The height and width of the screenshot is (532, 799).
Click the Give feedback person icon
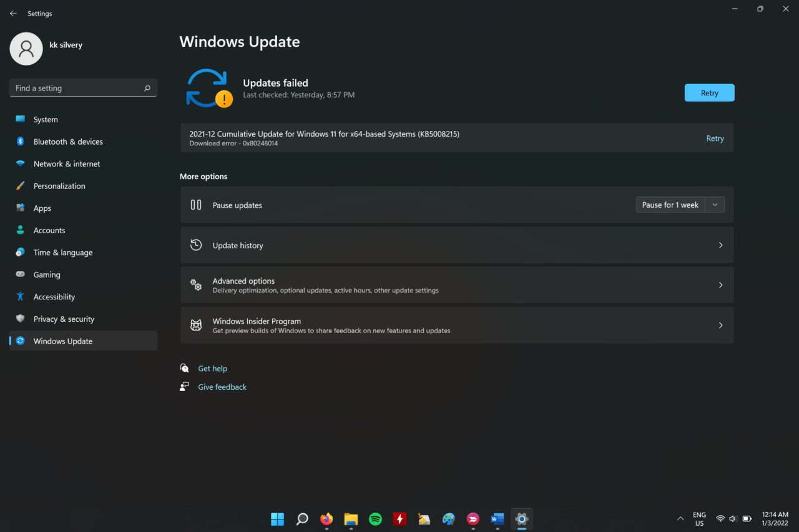click(x=184, y=387)
